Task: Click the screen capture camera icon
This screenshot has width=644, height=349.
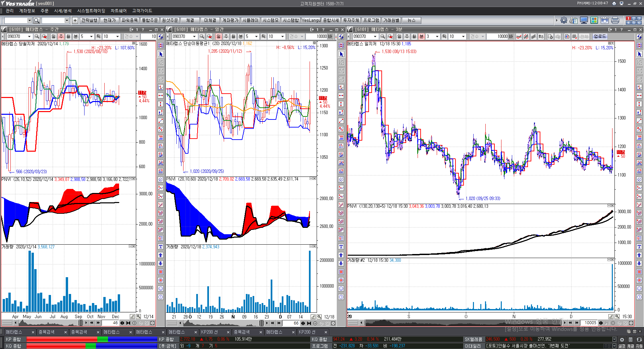Action: 605,20
